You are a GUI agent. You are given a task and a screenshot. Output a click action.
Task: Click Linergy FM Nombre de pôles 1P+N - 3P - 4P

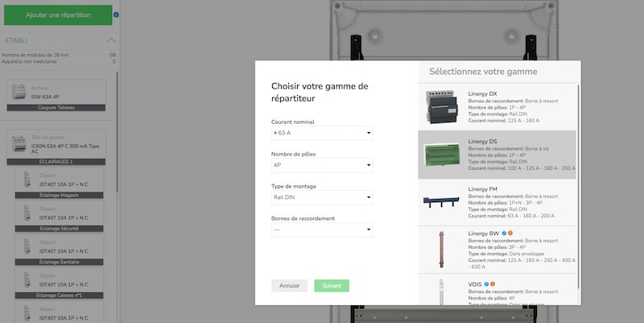pos(506,203)
